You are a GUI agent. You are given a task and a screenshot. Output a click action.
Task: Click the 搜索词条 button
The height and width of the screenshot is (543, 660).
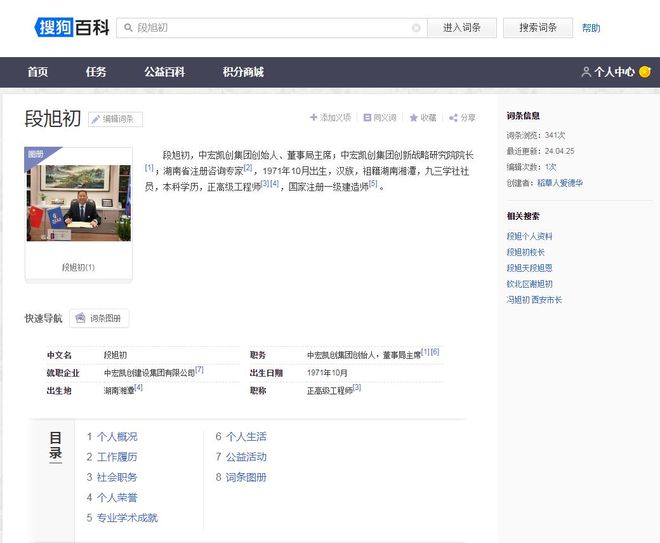(x=538, y=28)
